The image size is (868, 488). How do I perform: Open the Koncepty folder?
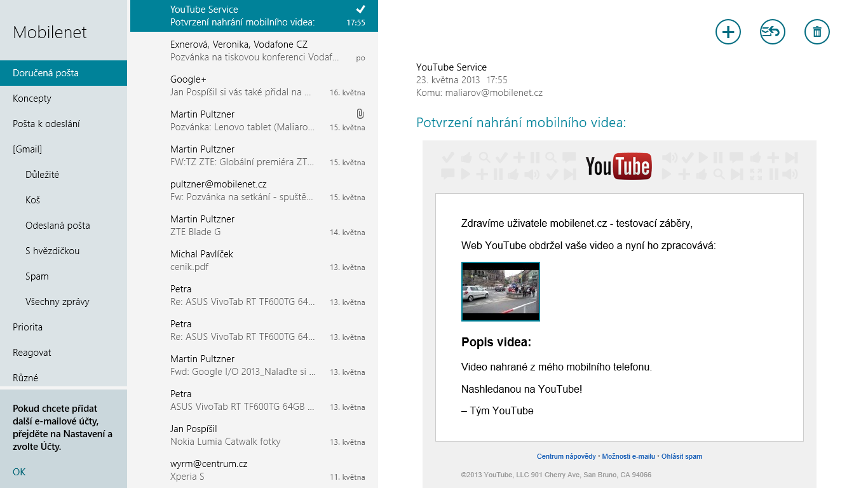point(32,98)
